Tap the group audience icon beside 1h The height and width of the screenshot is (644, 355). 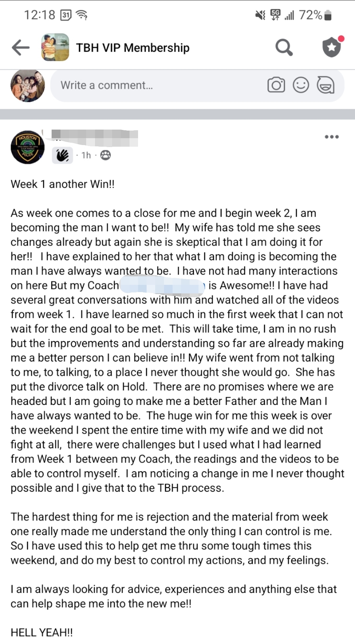coord(106,155)
